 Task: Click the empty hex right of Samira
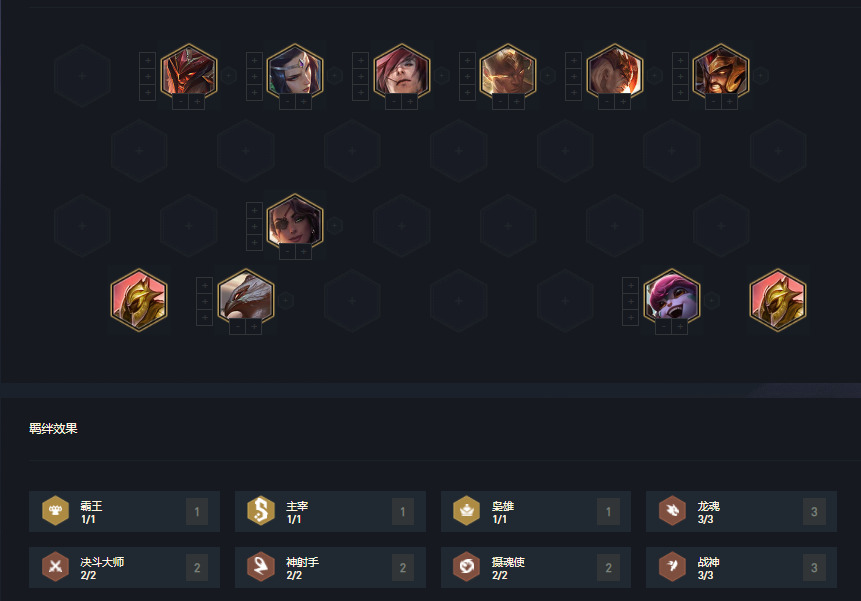point(401,225)
